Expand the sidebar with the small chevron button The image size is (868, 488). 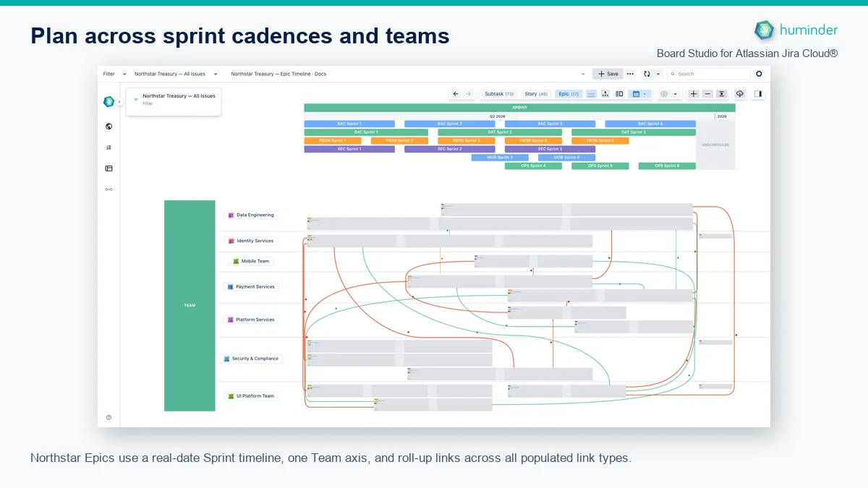(x=119, y=102)
